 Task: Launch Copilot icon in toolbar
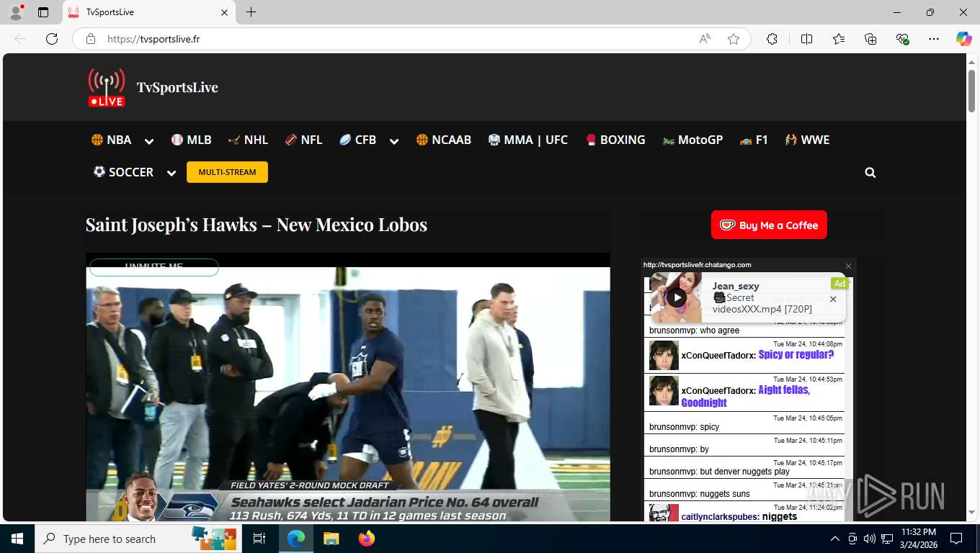click(x=964, y=39)
